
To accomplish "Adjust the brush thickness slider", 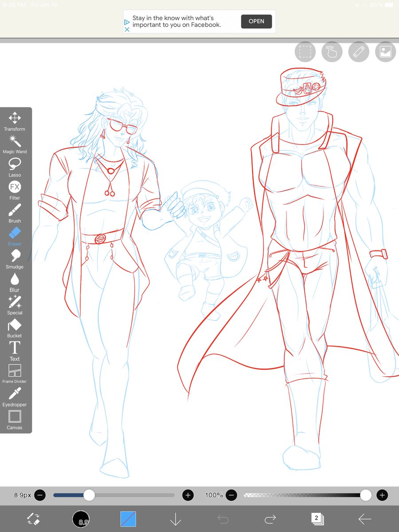I will [114, 495].
